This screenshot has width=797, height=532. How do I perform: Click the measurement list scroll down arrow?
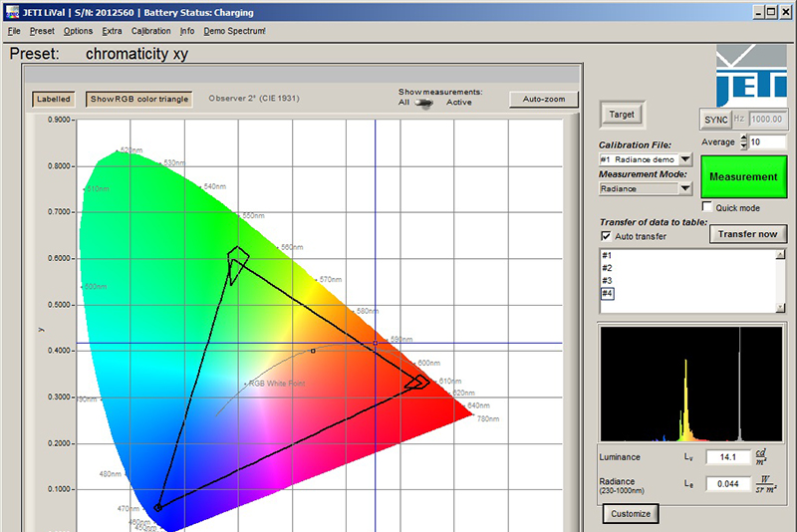tap(781, 307)
